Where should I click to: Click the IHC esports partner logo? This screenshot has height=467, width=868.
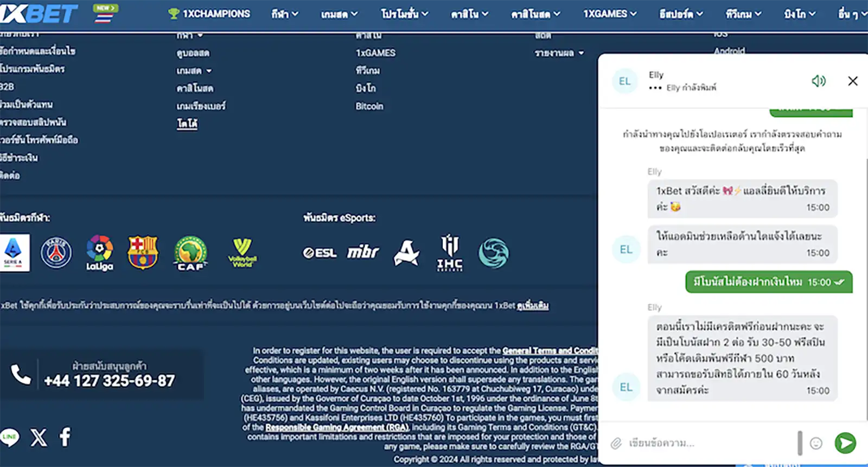[450, 253]
